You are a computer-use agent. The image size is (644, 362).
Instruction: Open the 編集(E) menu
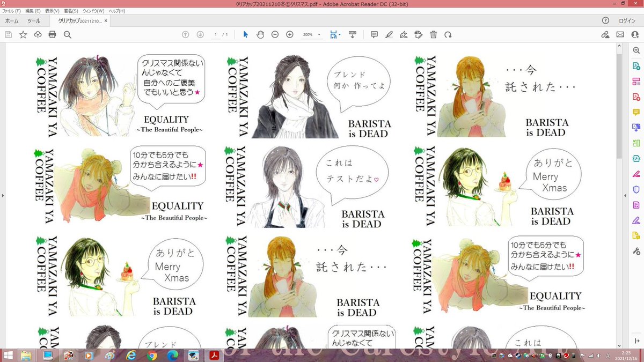[33, 11]
